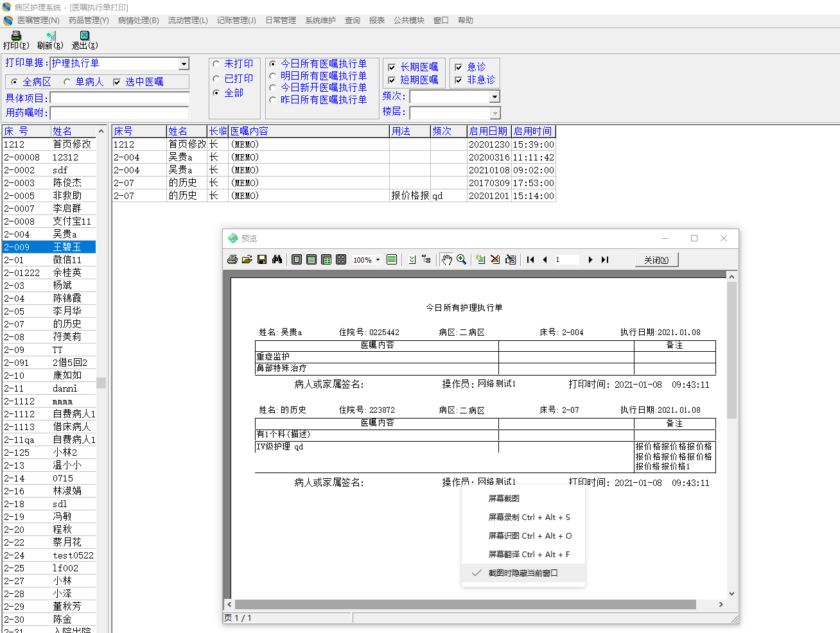Click the 频次 column header in orders grid

(449, 131)
